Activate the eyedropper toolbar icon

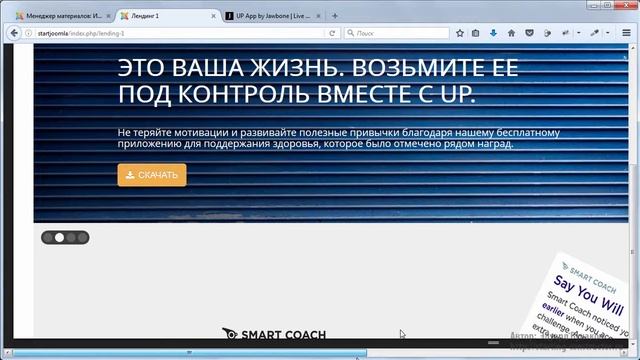coord(594,33)
